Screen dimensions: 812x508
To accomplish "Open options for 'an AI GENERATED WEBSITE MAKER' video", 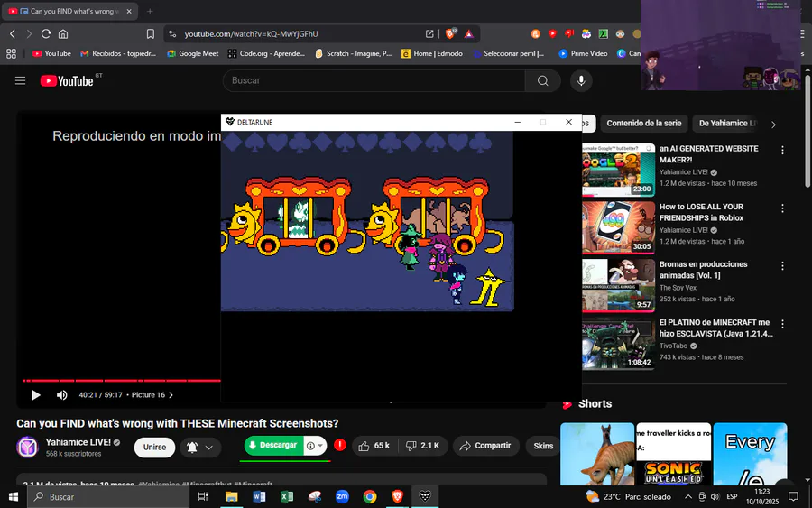I will pos(782,150).
